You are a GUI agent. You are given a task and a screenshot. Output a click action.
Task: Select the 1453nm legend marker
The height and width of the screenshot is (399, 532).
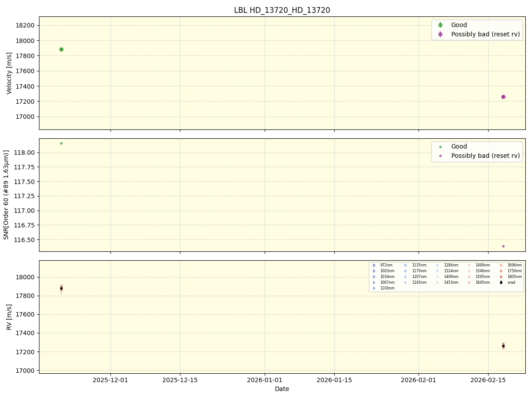coord(437,282)
